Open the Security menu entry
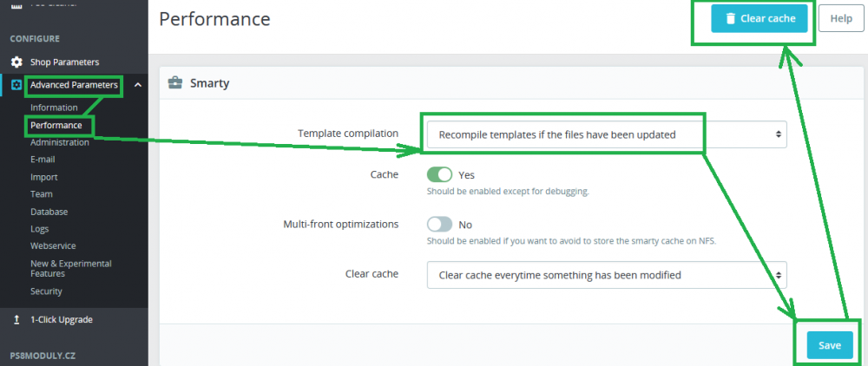Image resolution: width=868 pixels, height=366 pixels. (x=46, y=291)
